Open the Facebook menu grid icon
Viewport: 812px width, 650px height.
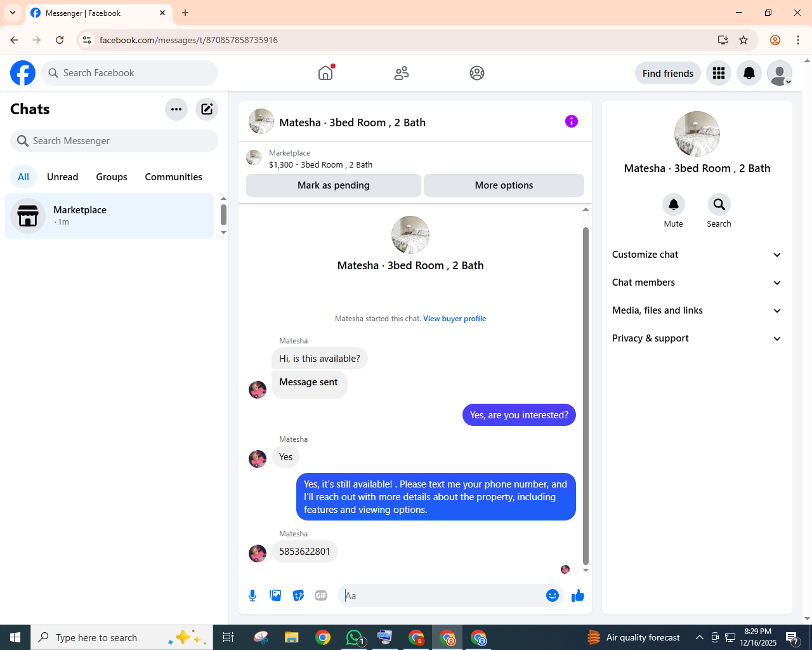[x=719, y=73]
